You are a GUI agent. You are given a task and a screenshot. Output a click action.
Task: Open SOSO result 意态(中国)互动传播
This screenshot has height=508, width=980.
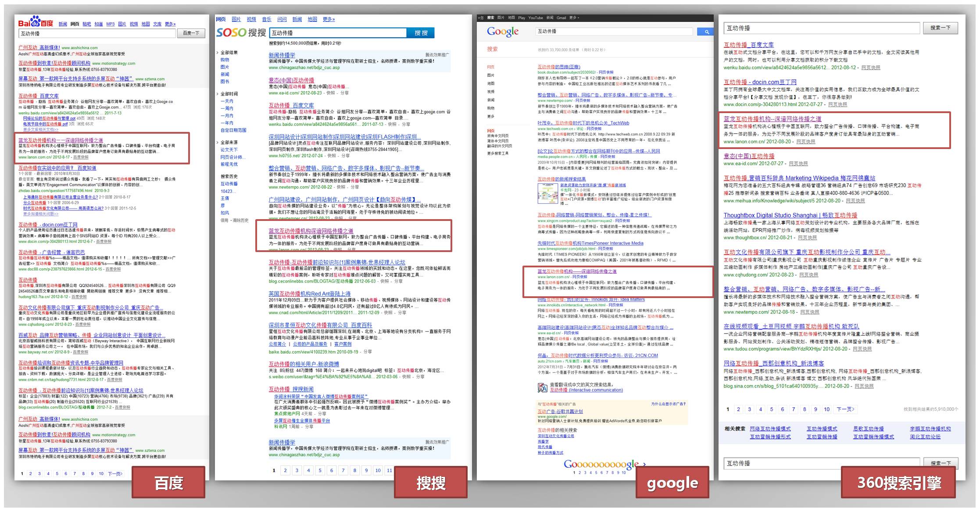click(291, 80)
